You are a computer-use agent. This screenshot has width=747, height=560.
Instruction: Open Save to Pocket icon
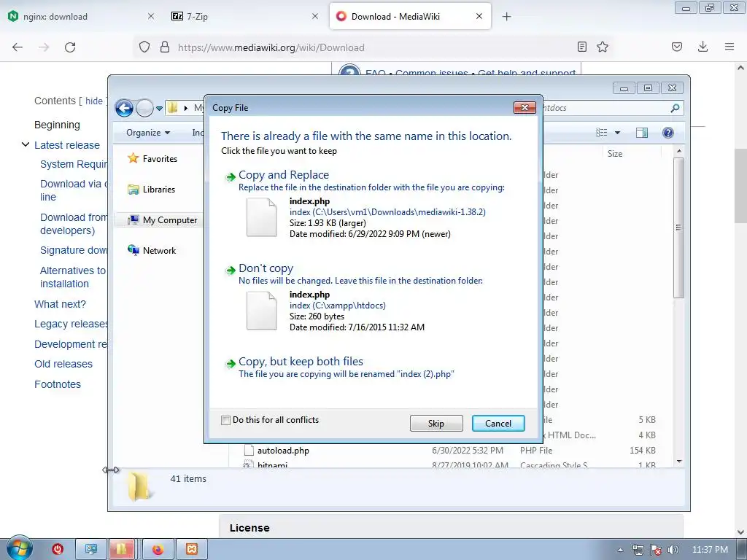click(677, 47)
